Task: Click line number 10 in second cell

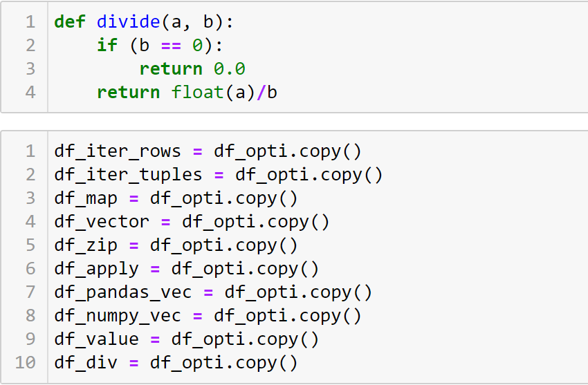Action: click(x=25, y=363)
